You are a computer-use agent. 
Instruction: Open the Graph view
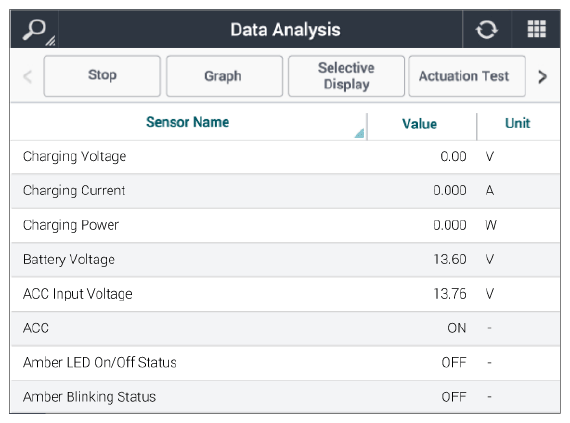[x=224, y=76]
